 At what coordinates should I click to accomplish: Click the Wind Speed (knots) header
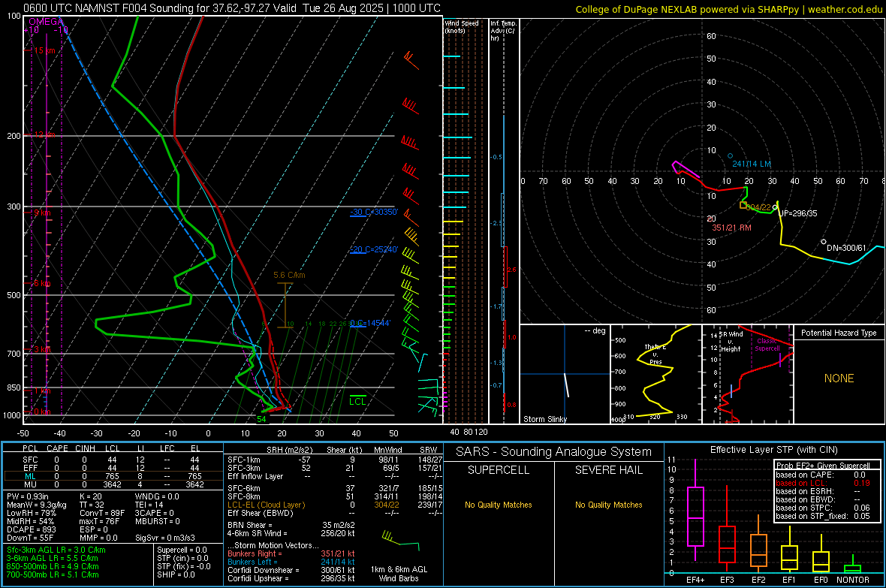[x=462, y=26]
